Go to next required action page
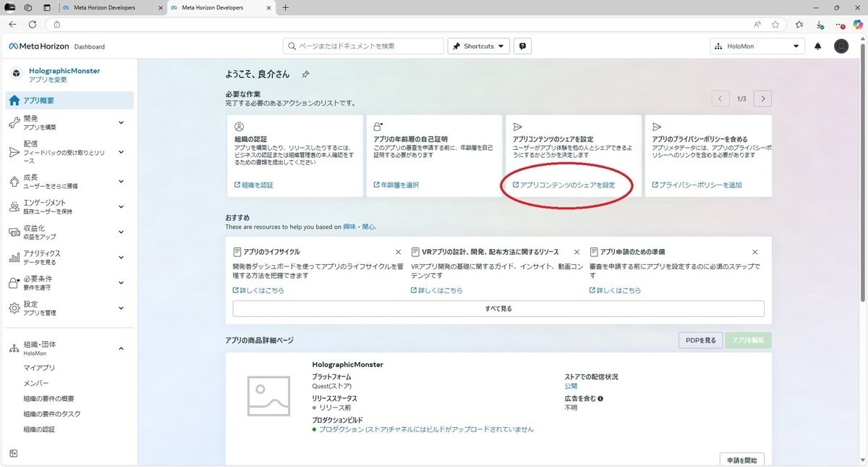Image resolution: width=868 pixels, height=467 pixels. point(763,98)
